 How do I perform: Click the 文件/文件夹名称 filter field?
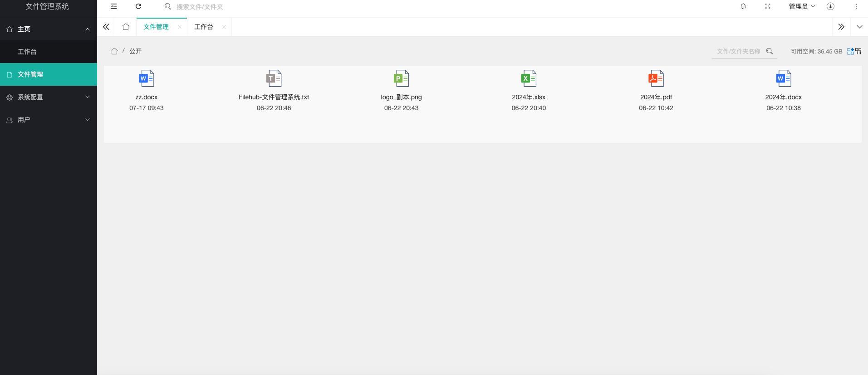tap(739, 51)
